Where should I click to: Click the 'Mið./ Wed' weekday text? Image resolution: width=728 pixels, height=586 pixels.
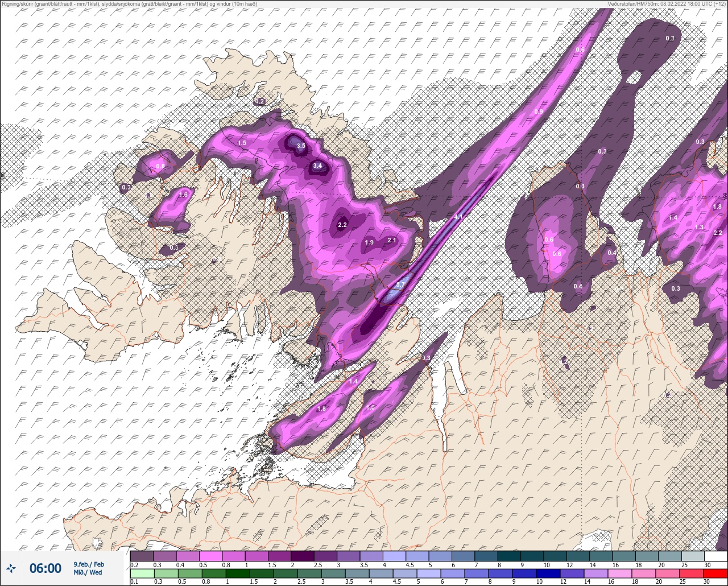[x=88, y=572]
